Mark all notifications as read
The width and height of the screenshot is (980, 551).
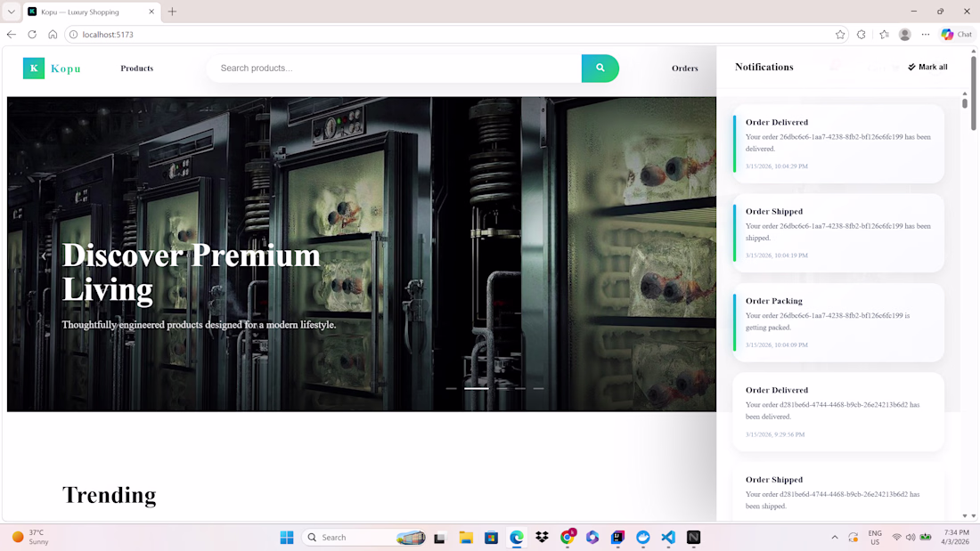click(x=927, y=67)
